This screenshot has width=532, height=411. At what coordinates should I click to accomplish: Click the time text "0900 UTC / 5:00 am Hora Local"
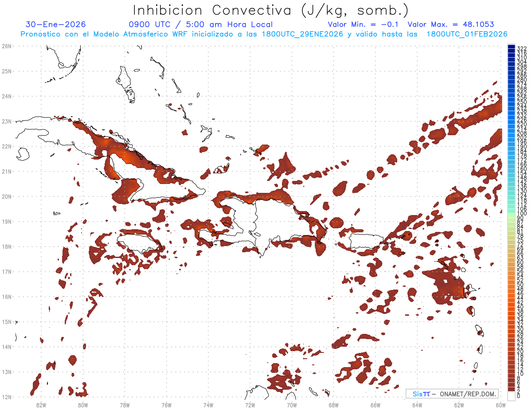click(201, 24)
